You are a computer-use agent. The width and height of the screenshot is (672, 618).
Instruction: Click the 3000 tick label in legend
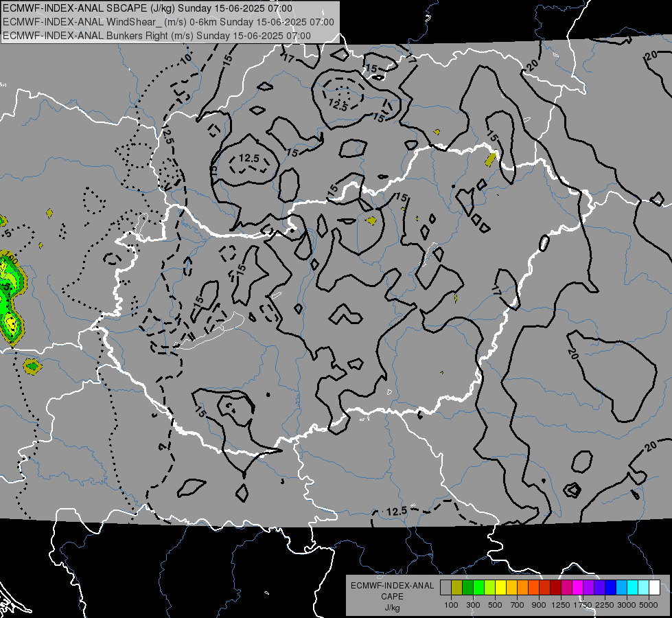coord(627,605)
